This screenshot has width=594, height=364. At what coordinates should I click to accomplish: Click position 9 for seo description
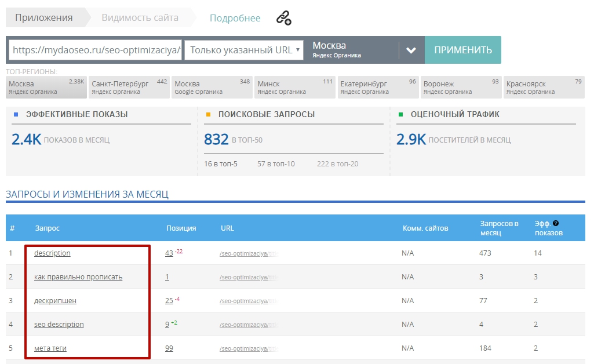tap(167, 325)
